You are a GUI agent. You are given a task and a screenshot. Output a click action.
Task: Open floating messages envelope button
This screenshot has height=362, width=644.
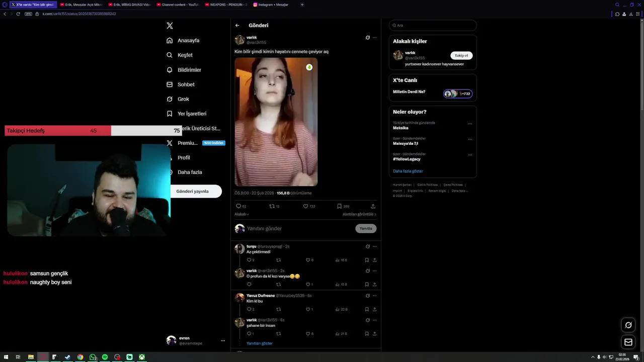[x=628, y=342]
